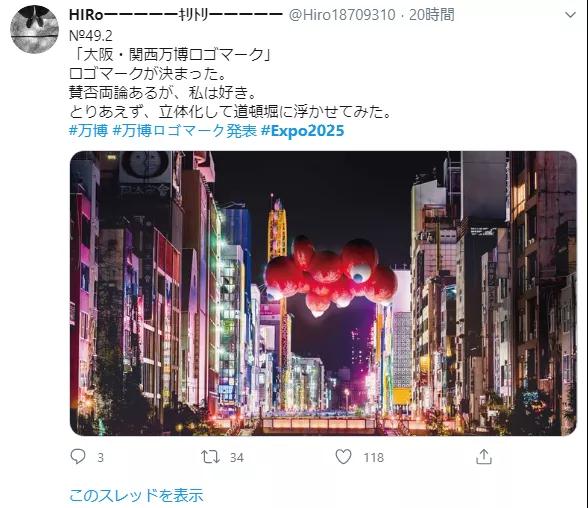Click the share upload icon

pyautogui.click(x=484, y=457)
